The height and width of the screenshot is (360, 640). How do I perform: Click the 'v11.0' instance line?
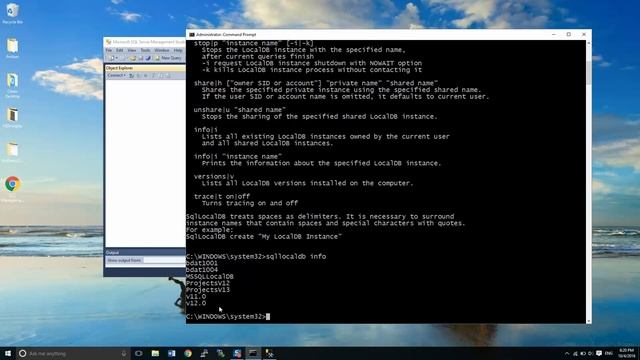coord(196,296)
